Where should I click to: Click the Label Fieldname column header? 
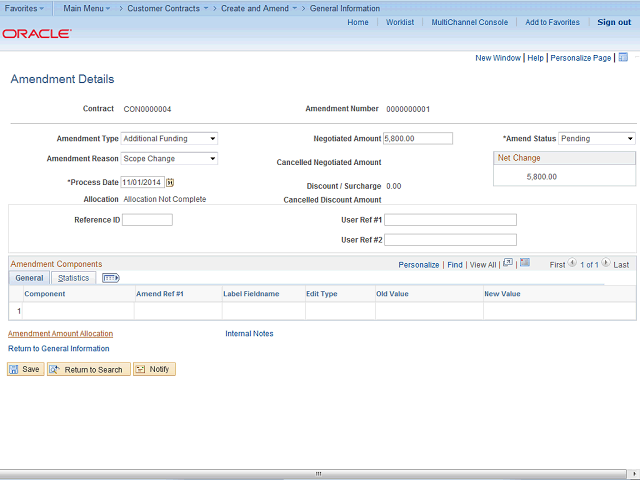click(251, 293)
